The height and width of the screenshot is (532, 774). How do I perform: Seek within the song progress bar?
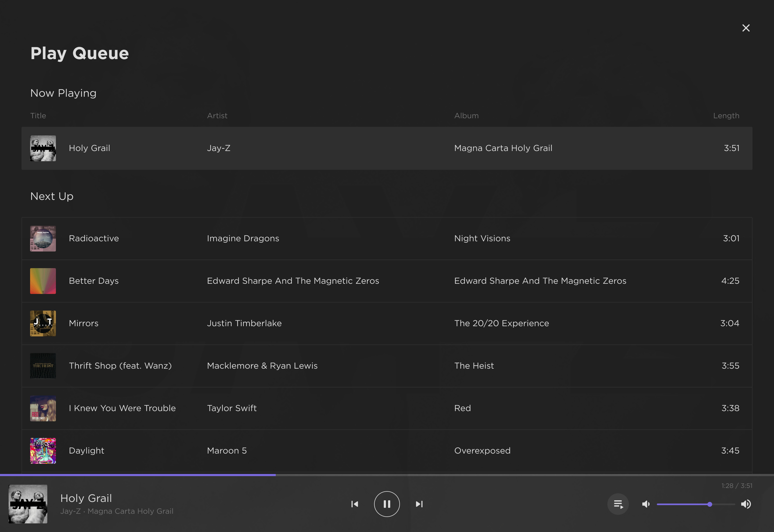tap(387, 475)
